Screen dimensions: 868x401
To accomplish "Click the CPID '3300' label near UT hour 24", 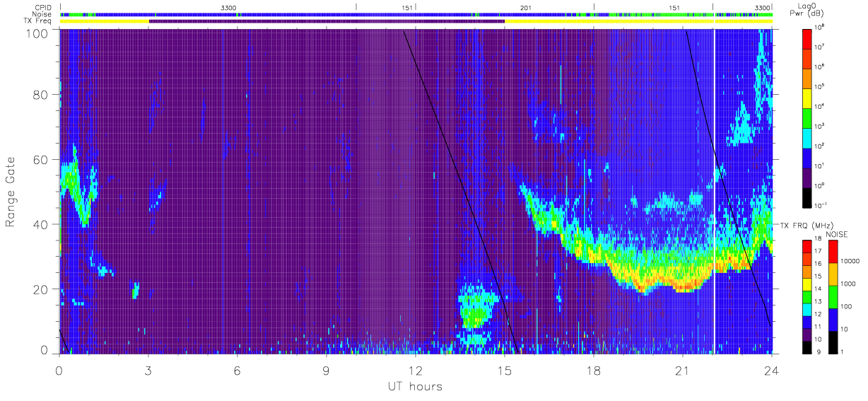I will click(x=763, y=7).
